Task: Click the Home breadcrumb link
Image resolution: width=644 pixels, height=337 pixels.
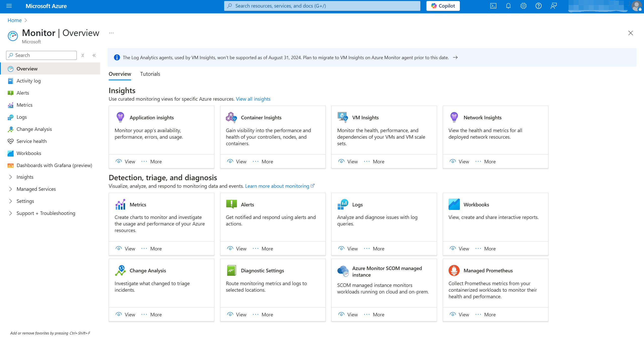Action: point(15,20)
